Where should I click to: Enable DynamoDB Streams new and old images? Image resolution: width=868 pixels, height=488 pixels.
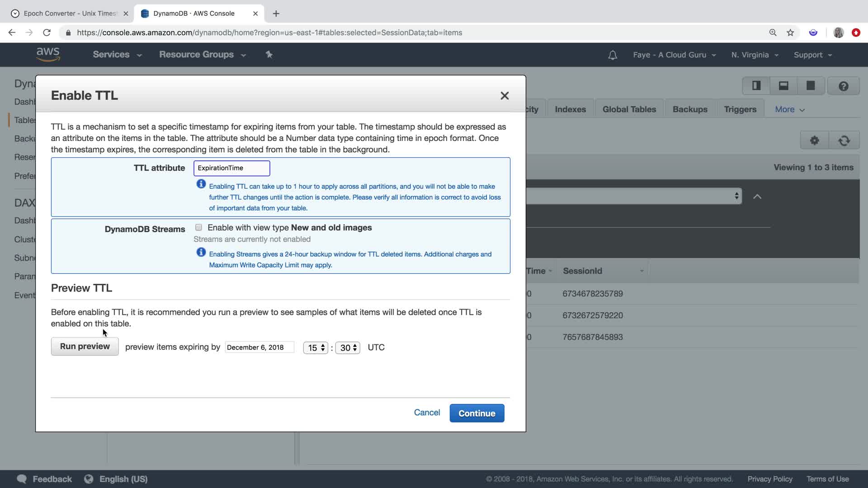(198, 227)
